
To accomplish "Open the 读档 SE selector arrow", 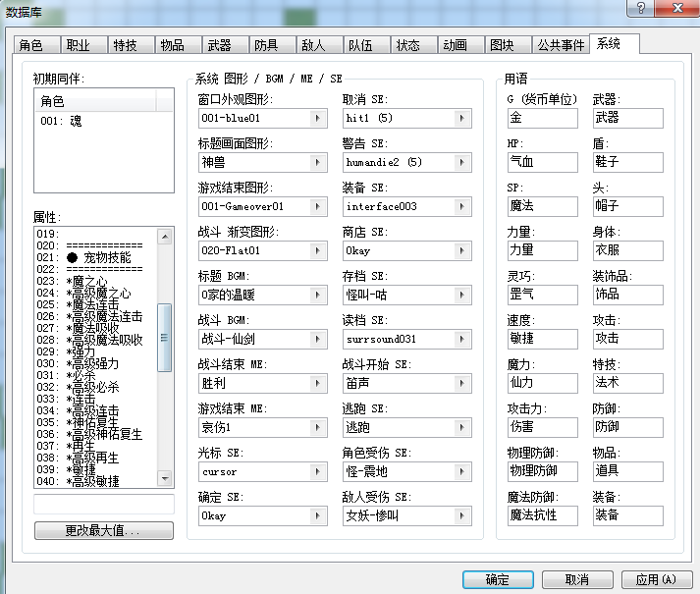I will [462, 340].
